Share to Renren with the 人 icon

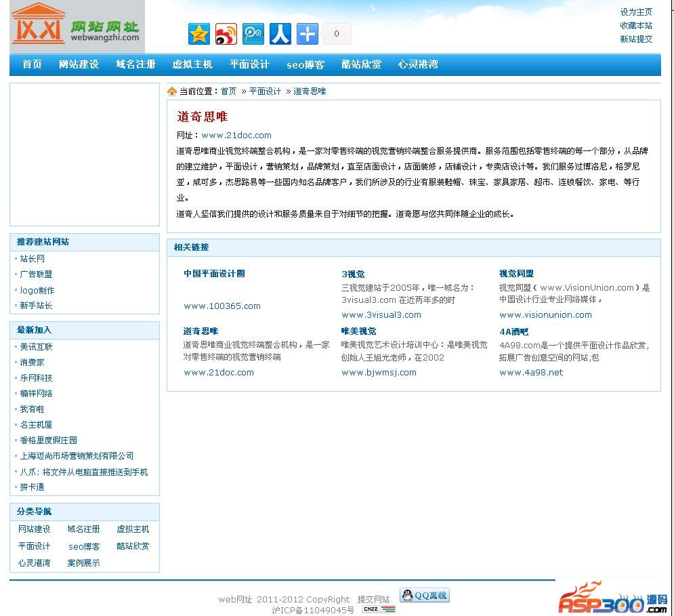280,34
